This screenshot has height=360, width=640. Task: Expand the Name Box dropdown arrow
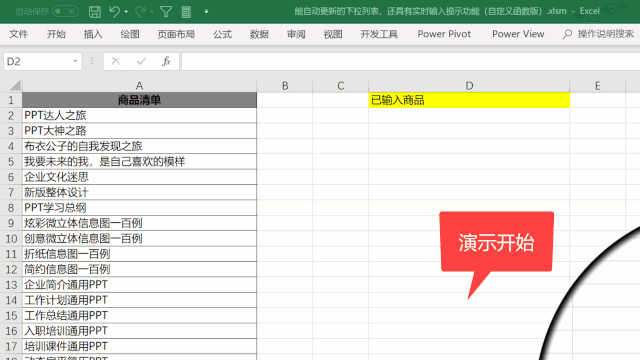tap(75, 62)
